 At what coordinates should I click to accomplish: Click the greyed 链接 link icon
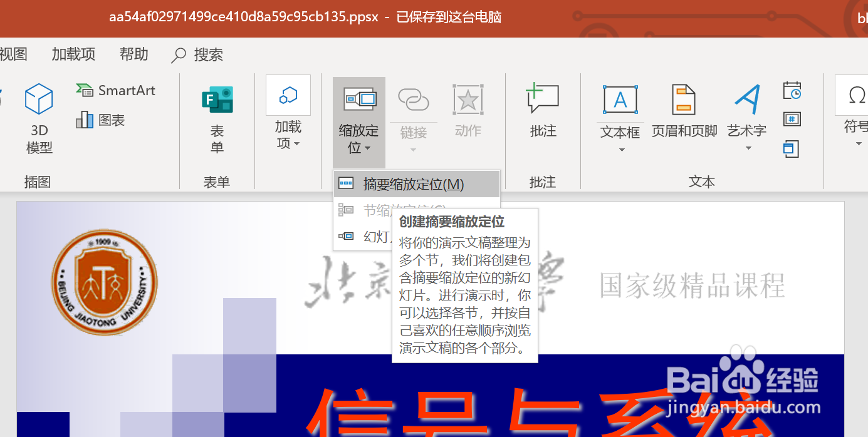coord(414,100)
